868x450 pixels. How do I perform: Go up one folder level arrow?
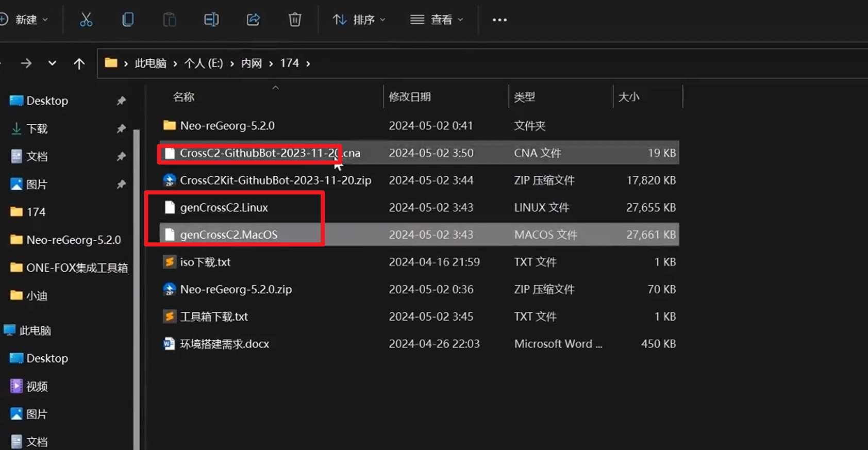click(79, 63)
